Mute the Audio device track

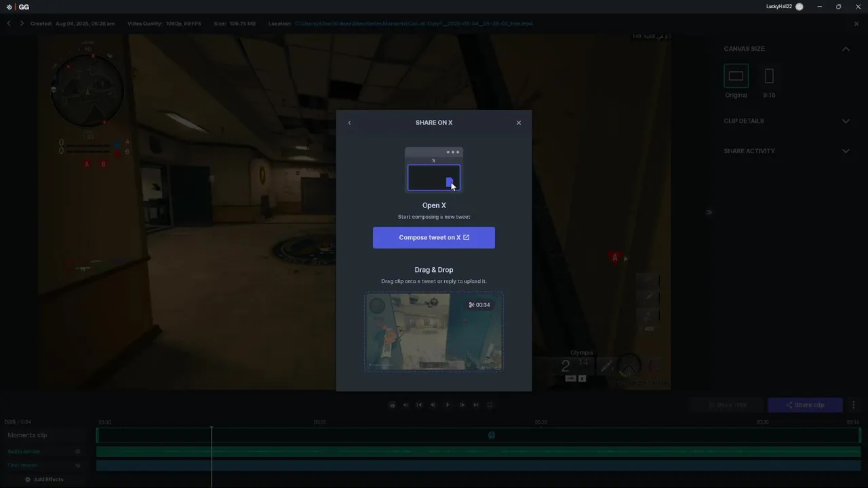pyautogui.click(x=78, y=451)
